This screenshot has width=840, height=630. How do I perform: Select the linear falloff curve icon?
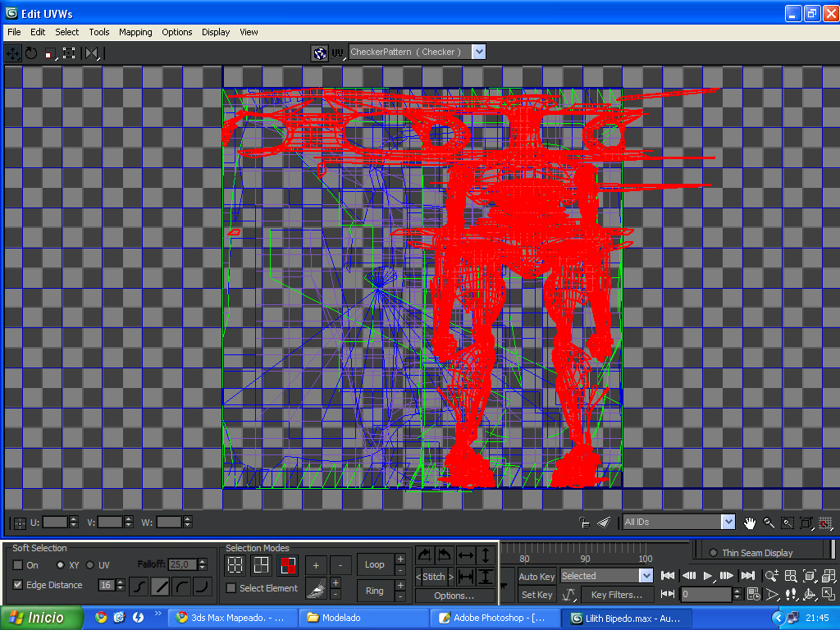(x=160, y=586)
